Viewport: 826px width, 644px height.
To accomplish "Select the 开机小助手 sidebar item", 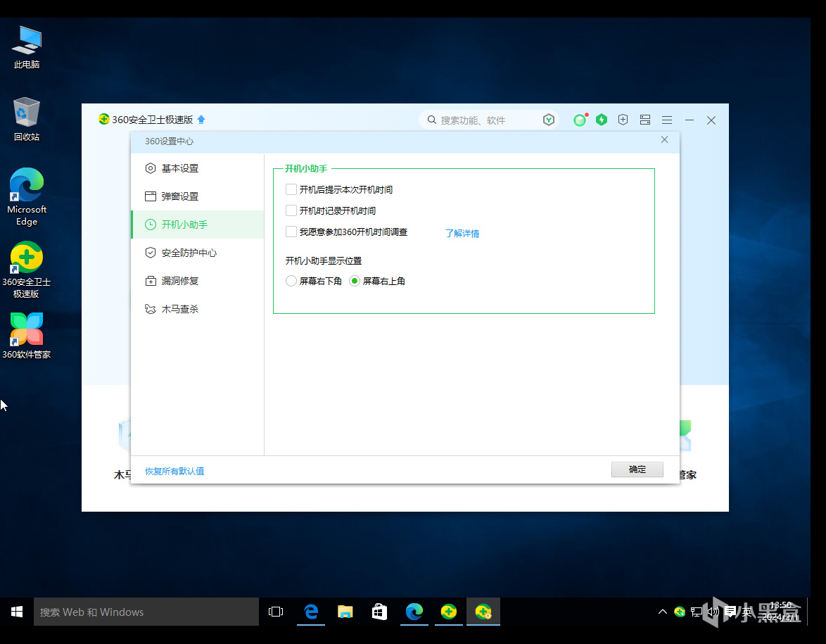I will [198, 225].
